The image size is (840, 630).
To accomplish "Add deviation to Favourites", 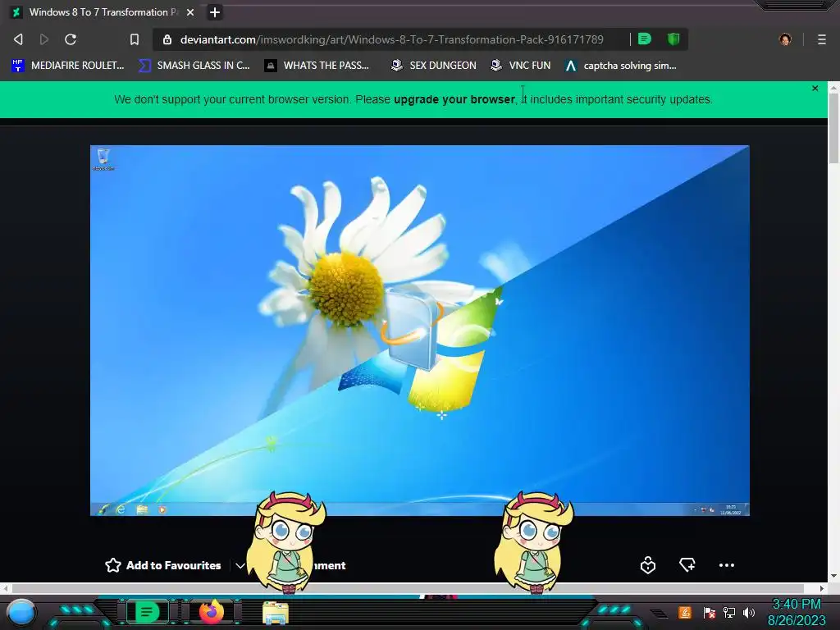I will click(163, 565).
